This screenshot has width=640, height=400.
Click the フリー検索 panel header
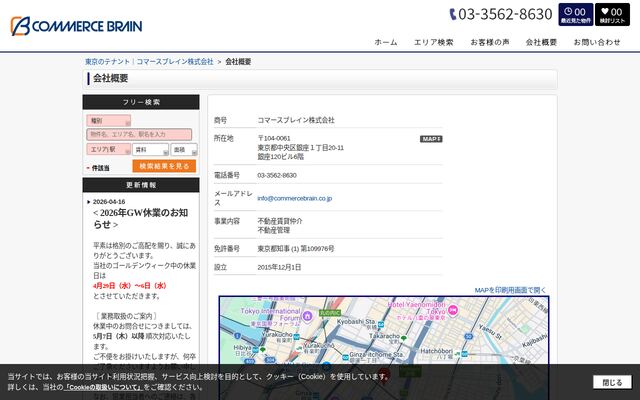[x=141, y=102]
